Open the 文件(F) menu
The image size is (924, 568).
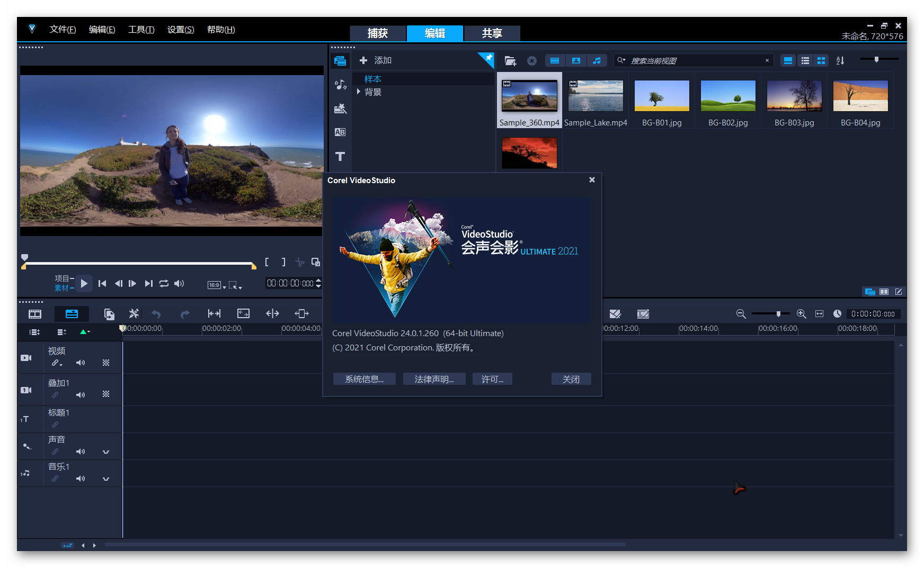pos(63,30)
